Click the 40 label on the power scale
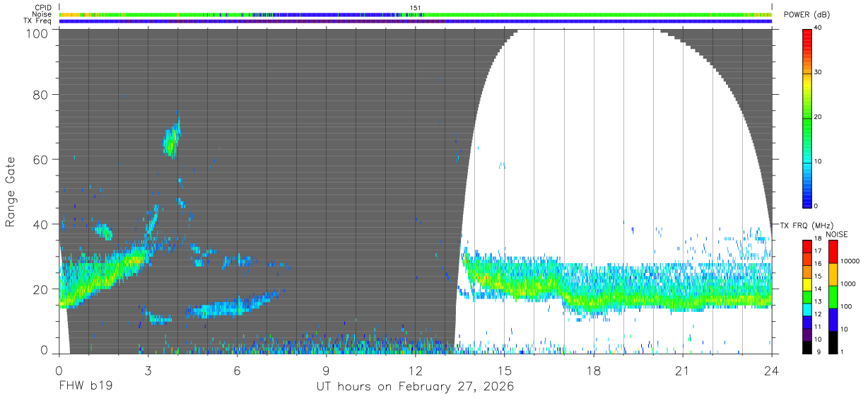Screen dimensions: 868x401 (819, 28)
